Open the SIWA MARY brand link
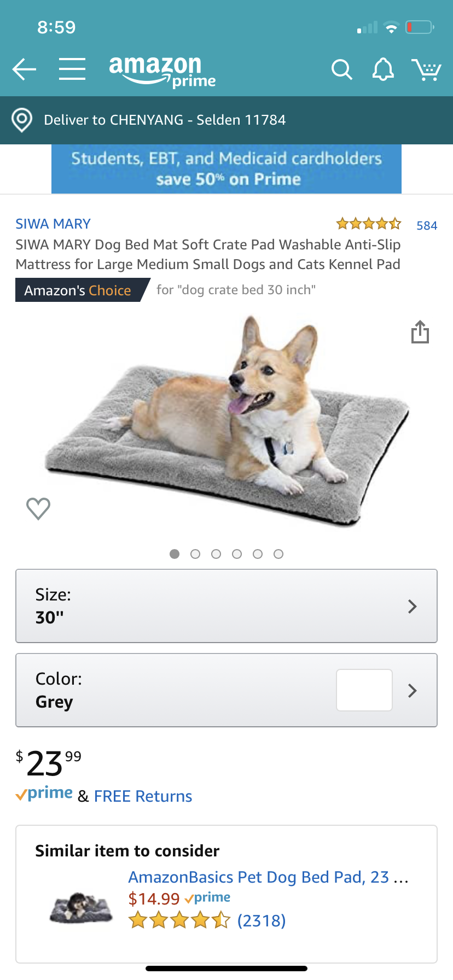This screenshot has height=980, width=453. [x=53, y=224]
